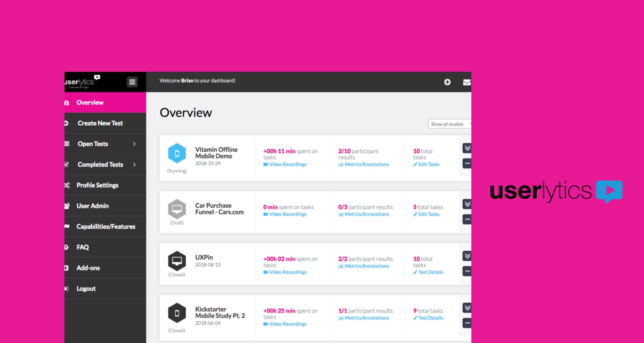Click the phone icon for Kickstarter Mobile Study
The width and height of the screenshot is (644, 343).
pos(177,314)
